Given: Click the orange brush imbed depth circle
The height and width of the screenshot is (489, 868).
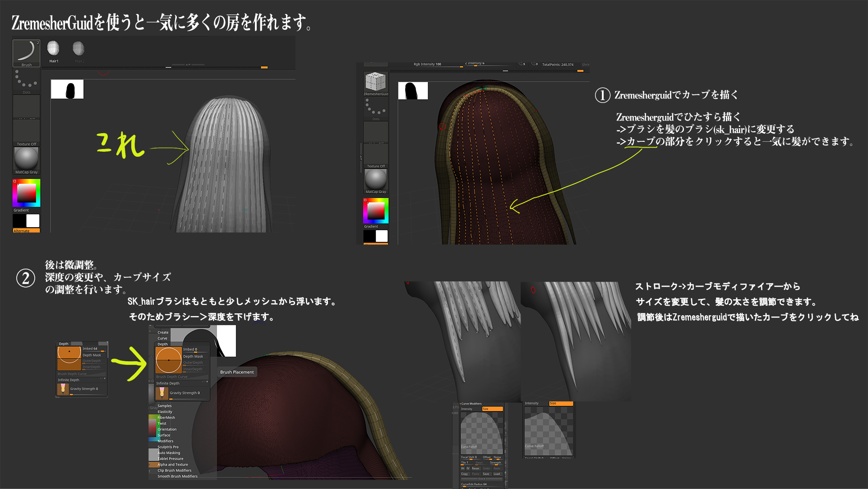Looking at the screenshot, I should click(168, 360).
